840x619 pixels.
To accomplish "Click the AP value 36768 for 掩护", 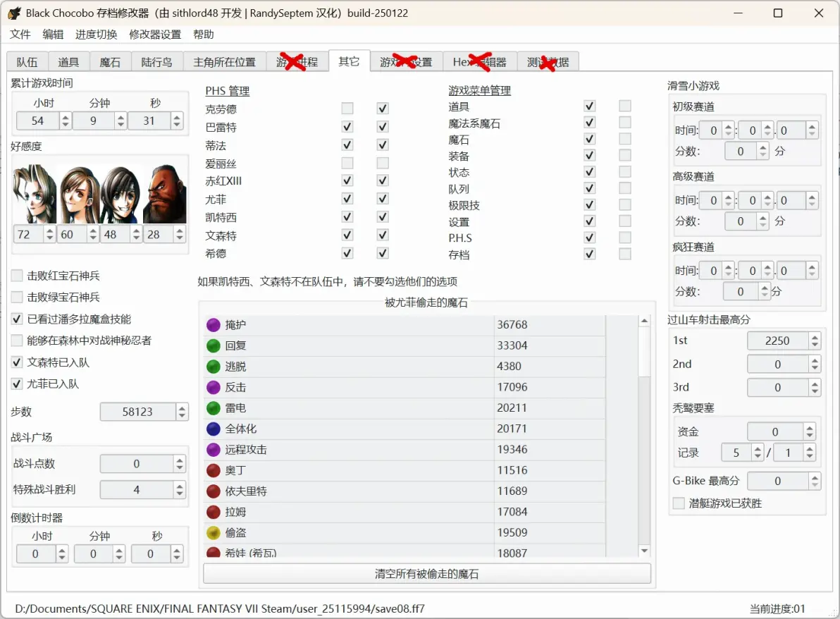I will coord(512,325).
